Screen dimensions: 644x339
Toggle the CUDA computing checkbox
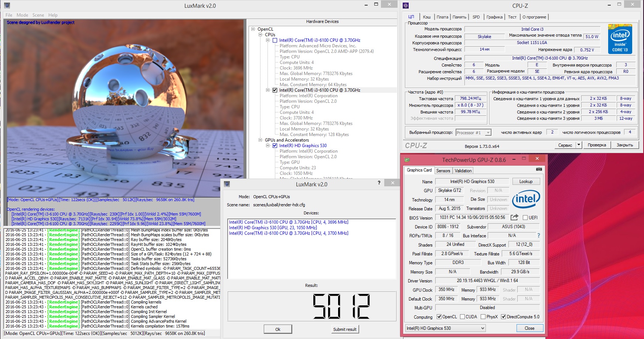coord(462,317)
